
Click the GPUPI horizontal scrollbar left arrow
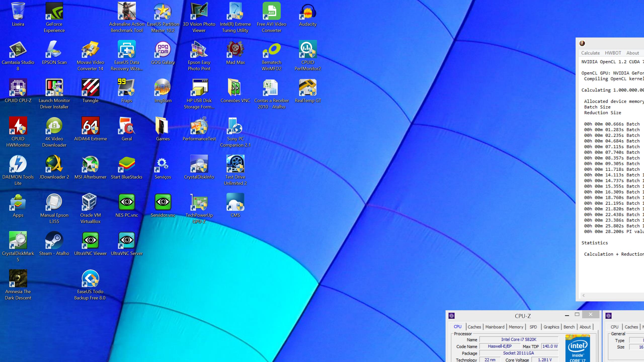pos(584,295)
